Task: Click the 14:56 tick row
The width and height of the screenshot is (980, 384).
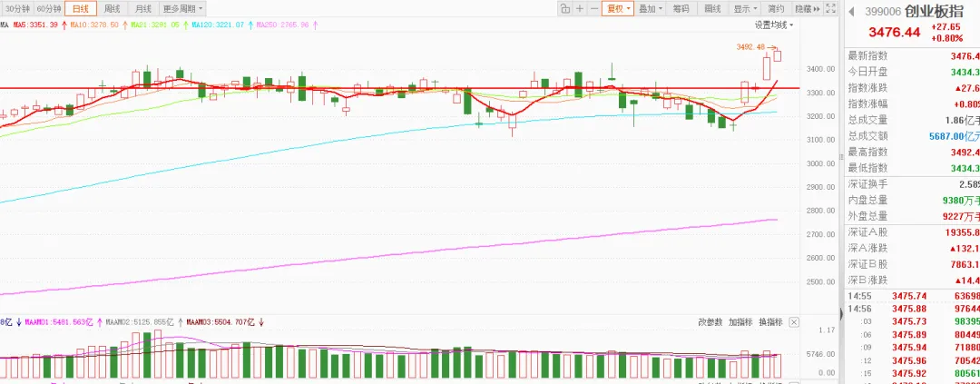Action: tap(912, 309)
